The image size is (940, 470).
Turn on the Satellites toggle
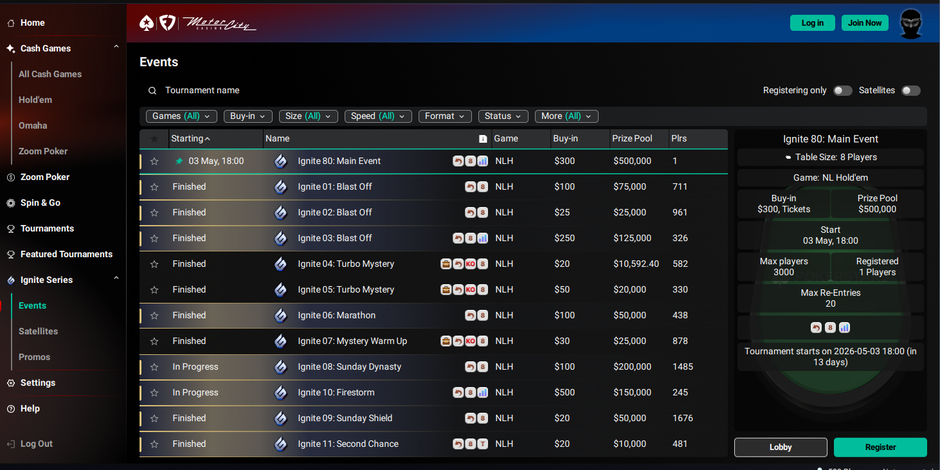[x=910, y=90]
